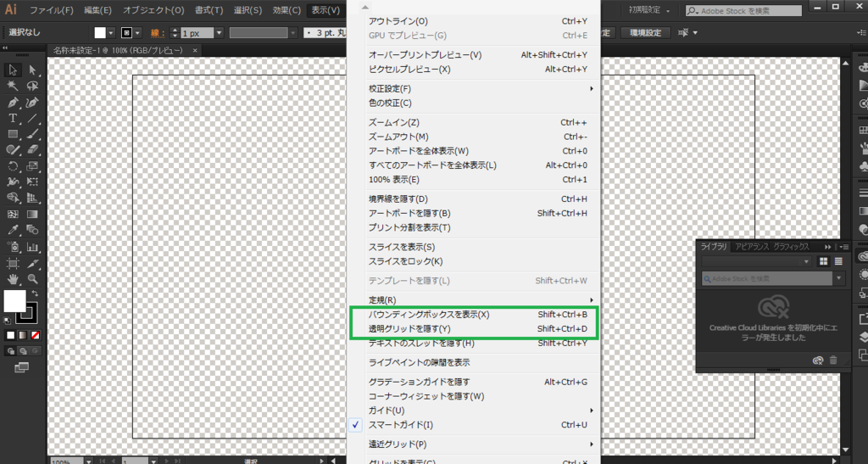
Task: Click the Libraries panel Adobe Stock search field
Action: (767, 278)
